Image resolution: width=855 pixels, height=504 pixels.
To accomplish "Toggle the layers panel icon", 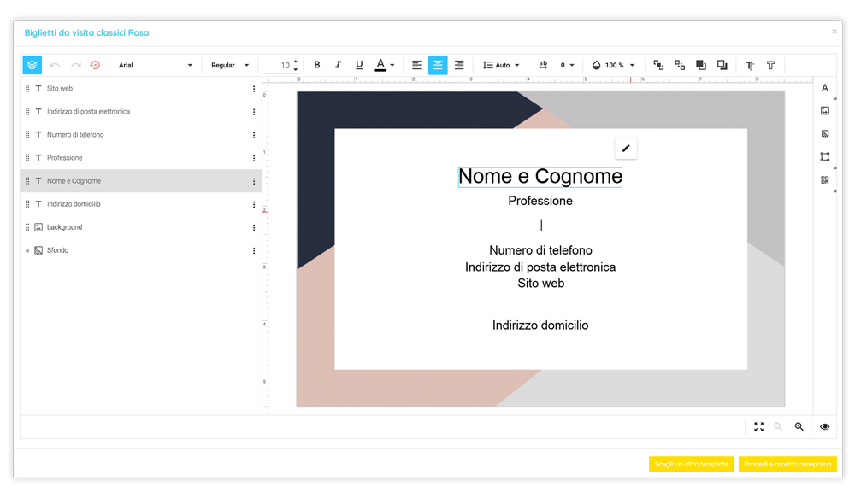I will 32,65.
